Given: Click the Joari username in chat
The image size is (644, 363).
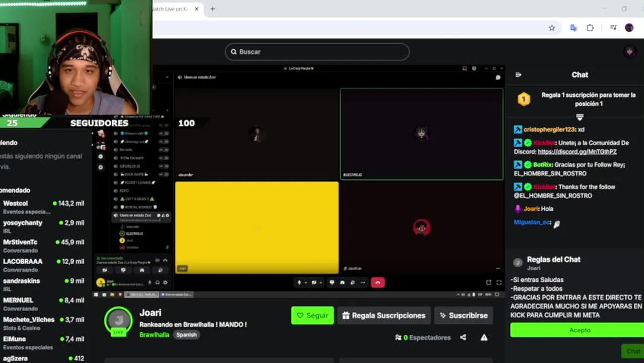Looking at the screenshot, I should pyautogui.click(x=531, y=209).
